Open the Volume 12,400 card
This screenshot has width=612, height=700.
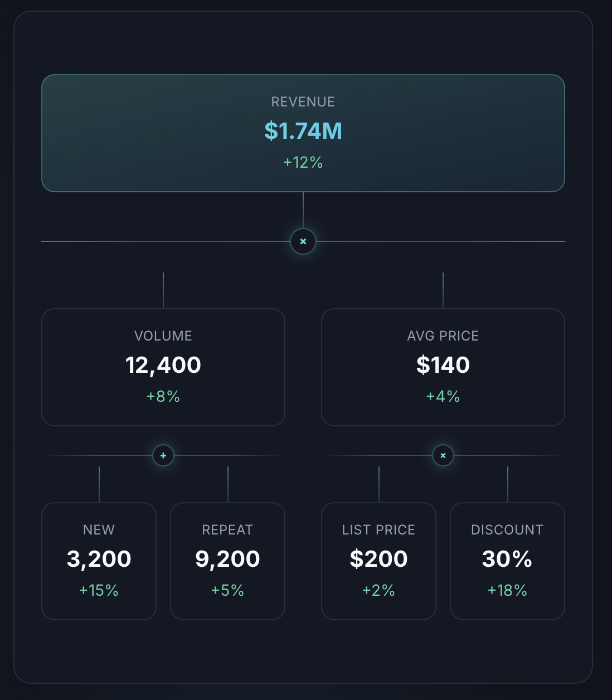pyautogui.click(x=163, y=367)
